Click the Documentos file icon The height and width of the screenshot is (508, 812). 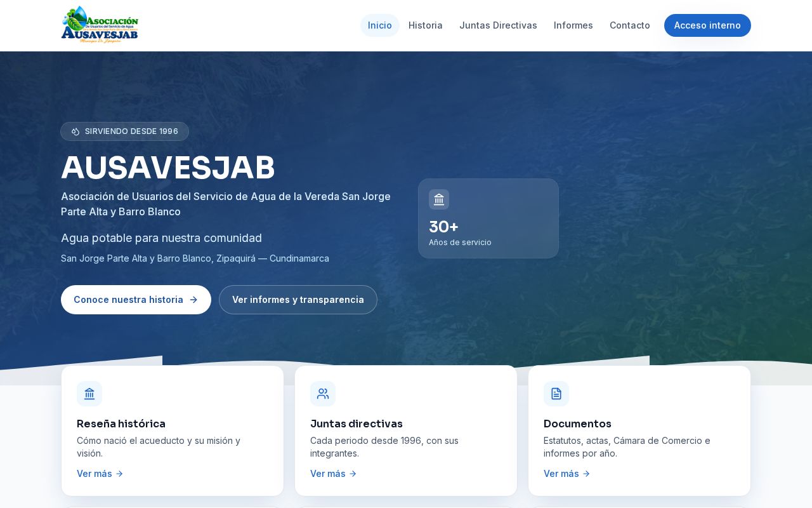(556, 394)
